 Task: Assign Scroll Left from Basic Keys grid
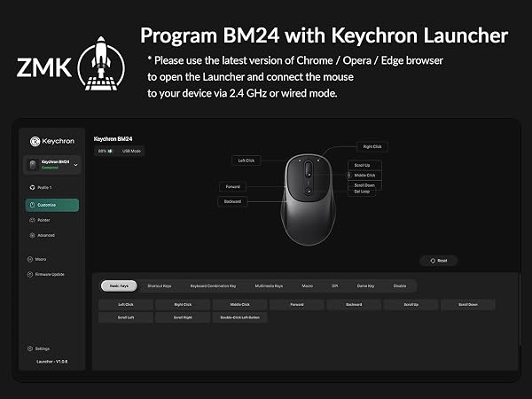coord(126,317)
